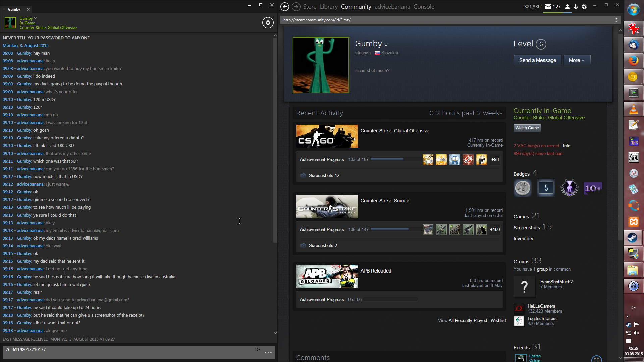Open the VLC media player taskbar icon

(633, 109)
